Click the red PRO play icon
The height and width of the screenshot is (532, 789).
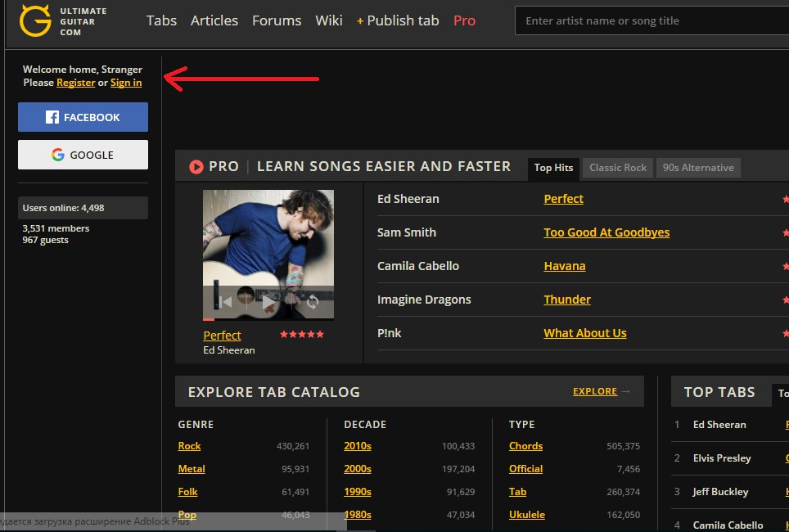pyautogui.click(x=196, y=167)
